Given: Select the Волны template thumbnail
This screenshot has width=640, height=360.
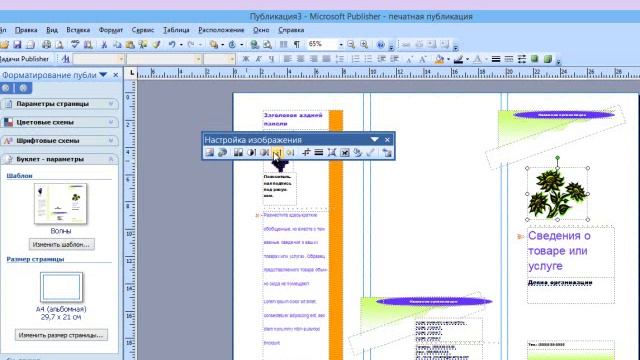Looking at the screenshot, I should tap(61, 203).
